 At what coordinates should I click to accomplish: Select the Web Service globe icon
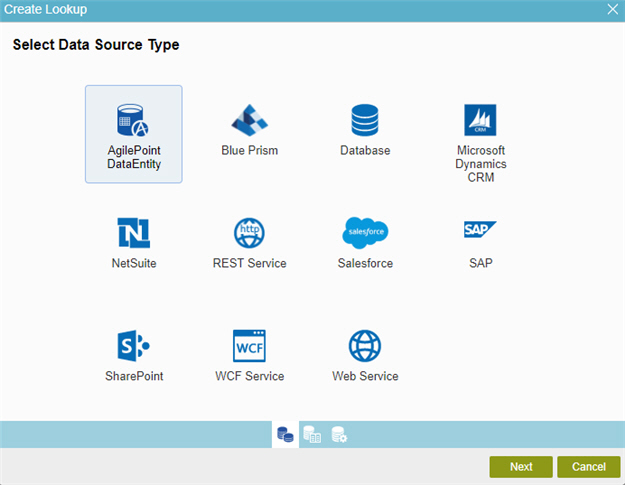tap(365, 346)
